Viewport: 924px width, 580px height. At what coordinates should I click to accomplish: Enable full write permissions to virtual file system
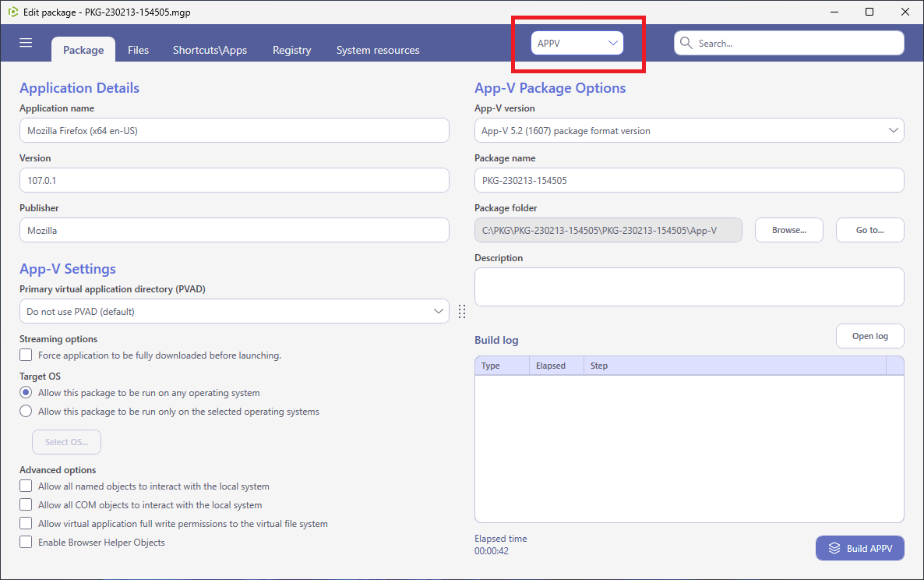point(26,523)
